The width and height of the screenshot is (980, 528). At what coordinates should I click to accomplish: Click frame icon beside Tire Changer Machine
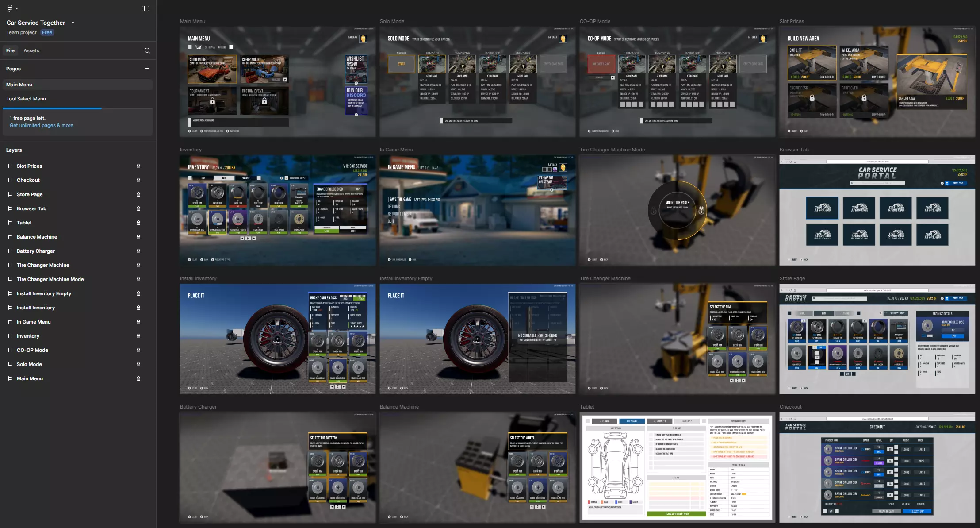click(x=10, y=265)
